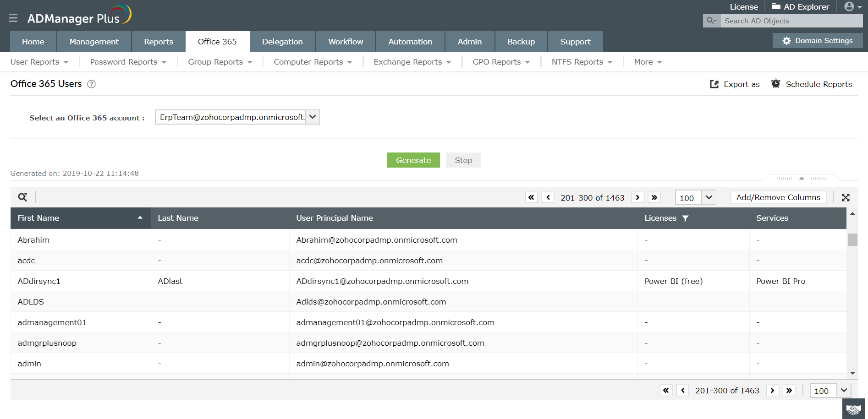This screenshot has height=419, width=868.
Task: Open the hamburger navigation menu
Action: coord(13,18)
